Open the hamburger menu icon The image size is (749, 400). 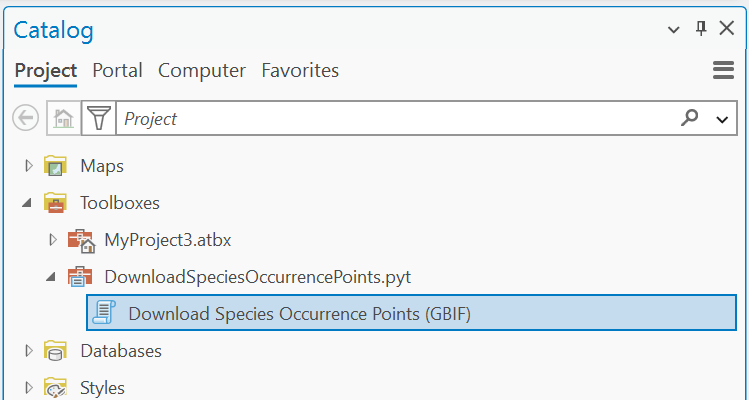coord(723,70)
